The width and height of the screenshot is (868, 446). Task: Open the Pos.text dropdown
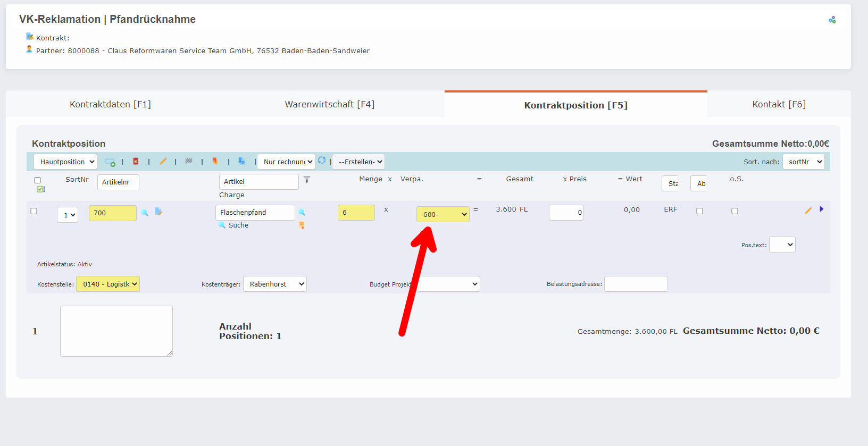click(782, 245)
